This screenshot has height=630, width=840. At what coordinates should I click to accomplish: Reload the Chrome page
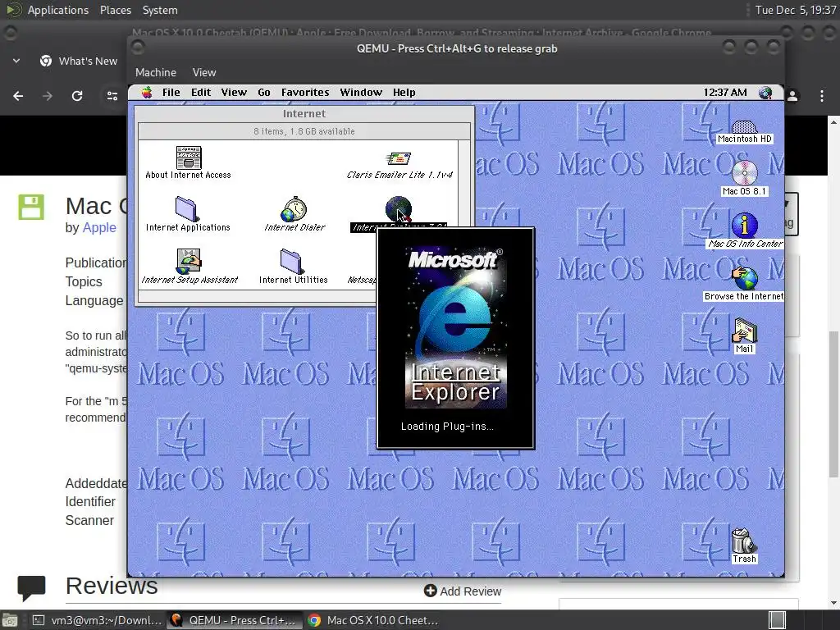(x=77, y=96)
